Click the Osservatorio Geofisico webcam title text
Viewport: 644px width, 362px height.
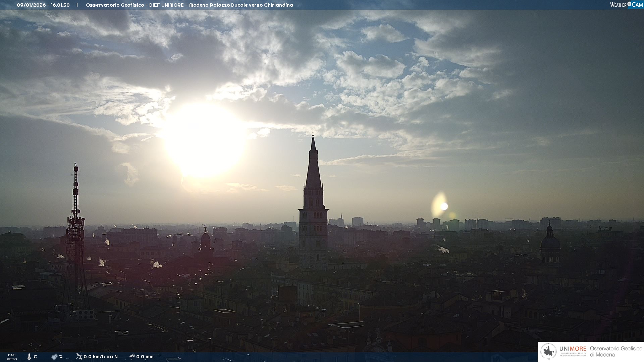tap(189, 5)
